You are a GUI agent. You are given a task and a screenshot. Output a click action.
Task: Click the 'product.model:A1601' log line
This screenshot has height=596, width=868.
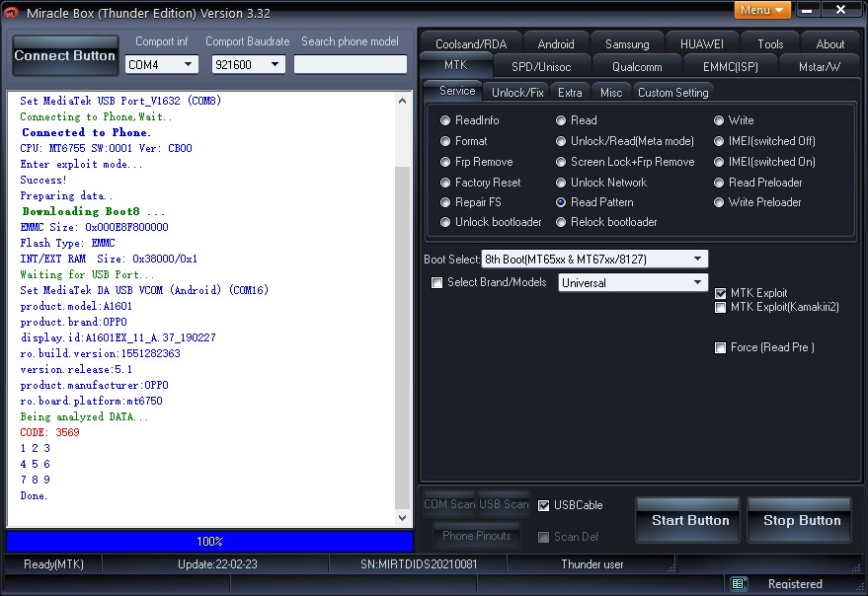tap(76, 306)
